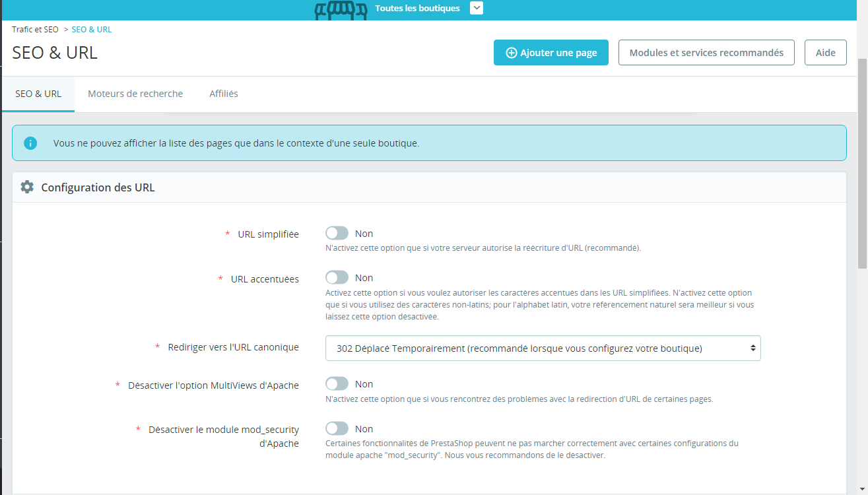Select the SEO & URL tab
This screenshot has height=495, width=868.
click(x=38, y=94)
